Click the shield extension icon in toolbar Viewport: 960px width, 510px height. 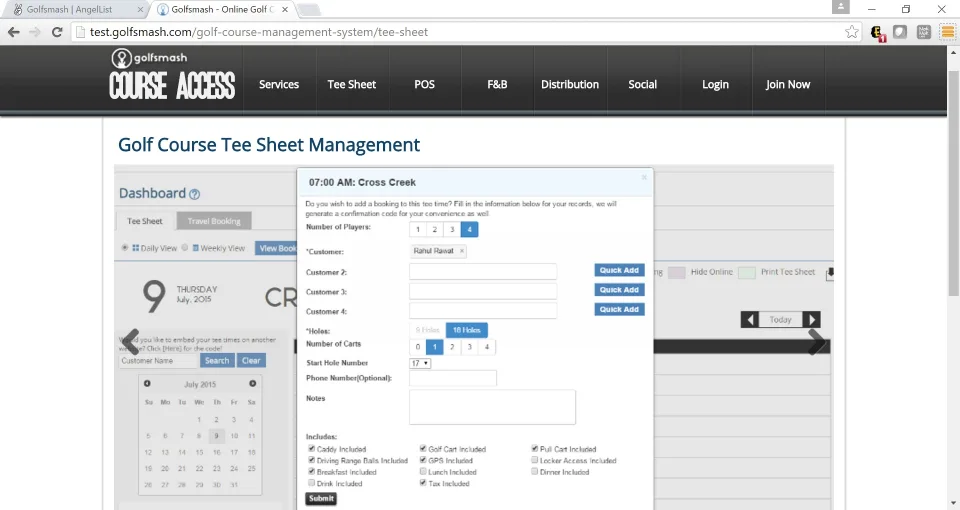tap(899, 32)
